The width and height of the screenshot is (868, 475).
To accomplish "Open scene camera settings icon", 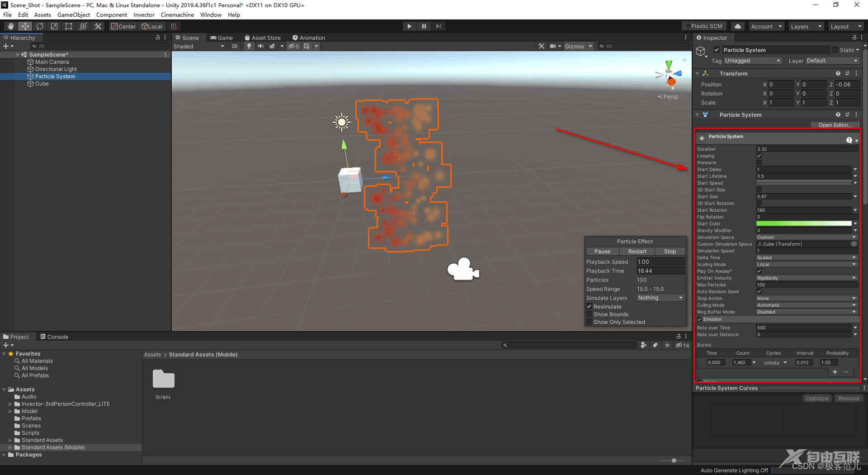I will 553,46.
